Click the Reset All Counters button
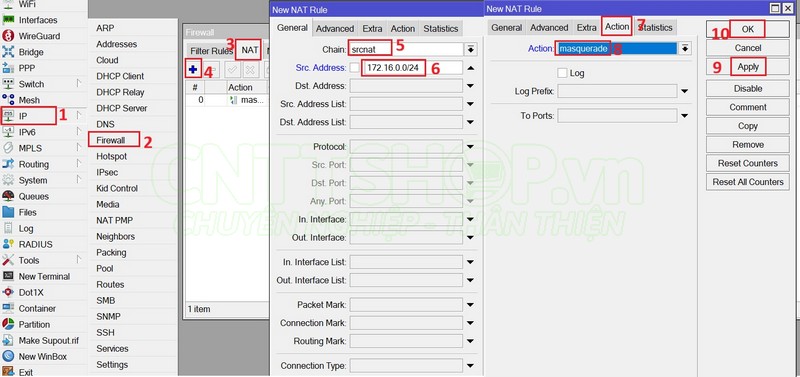 (747, 182)
